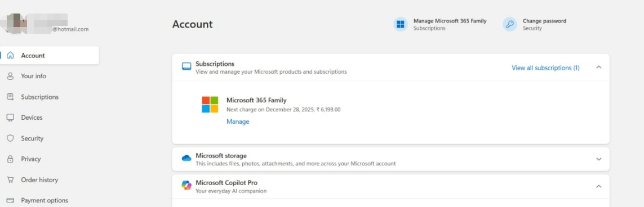Click "Your everyday AI companion" text
Screen dimensions: 644x207
[231, 191]
